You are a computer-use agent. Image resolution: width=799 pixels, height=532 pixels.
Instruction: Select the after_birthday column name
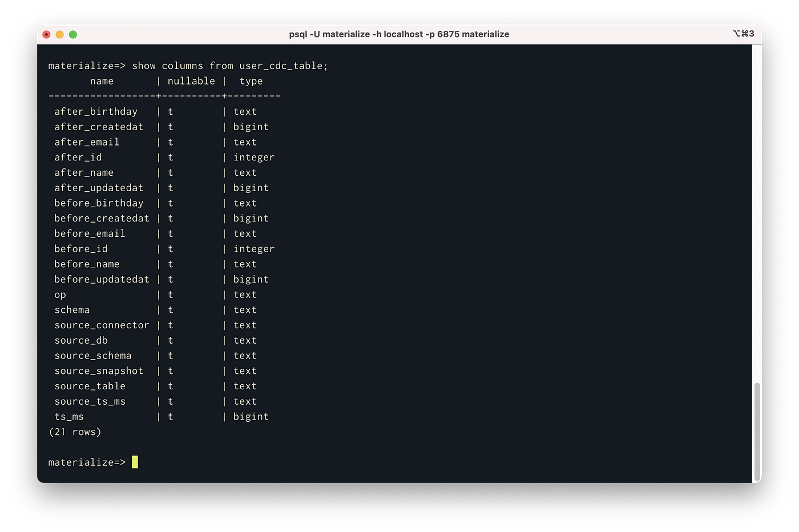click(96, 111)
